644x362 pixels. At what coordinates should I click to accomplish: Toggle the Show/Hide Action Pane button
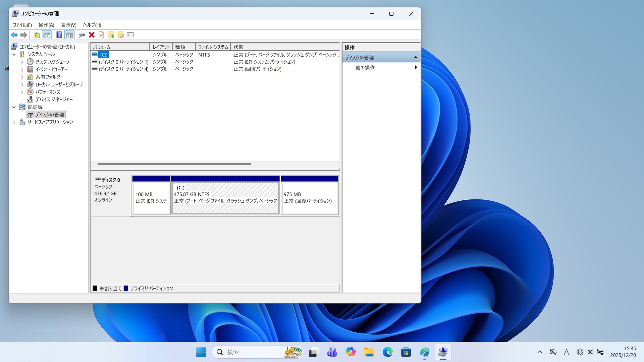pos(69,35)
